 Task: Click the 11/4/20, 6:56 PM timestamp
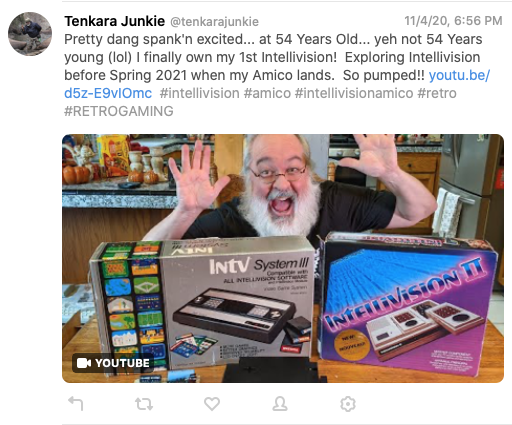point(453,21)
